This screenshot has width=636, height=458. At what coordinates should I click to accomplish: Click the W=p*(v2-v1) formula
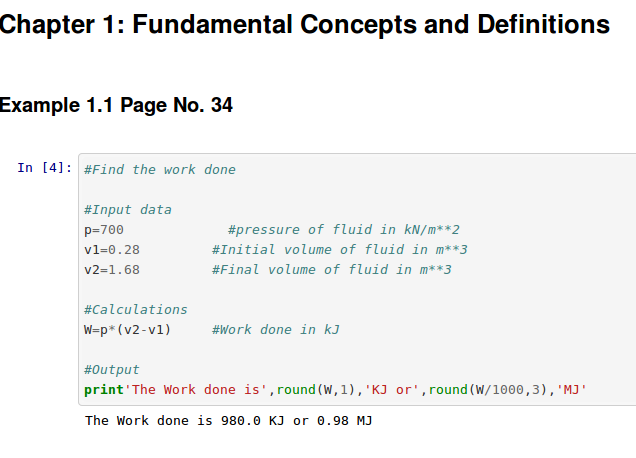[x=128, y=329]
